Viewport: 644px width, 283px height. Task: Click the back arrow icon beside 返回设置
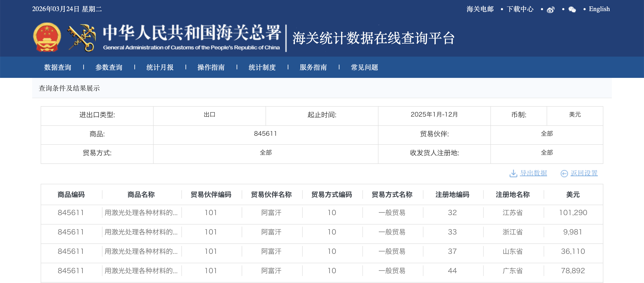[564, 173]
